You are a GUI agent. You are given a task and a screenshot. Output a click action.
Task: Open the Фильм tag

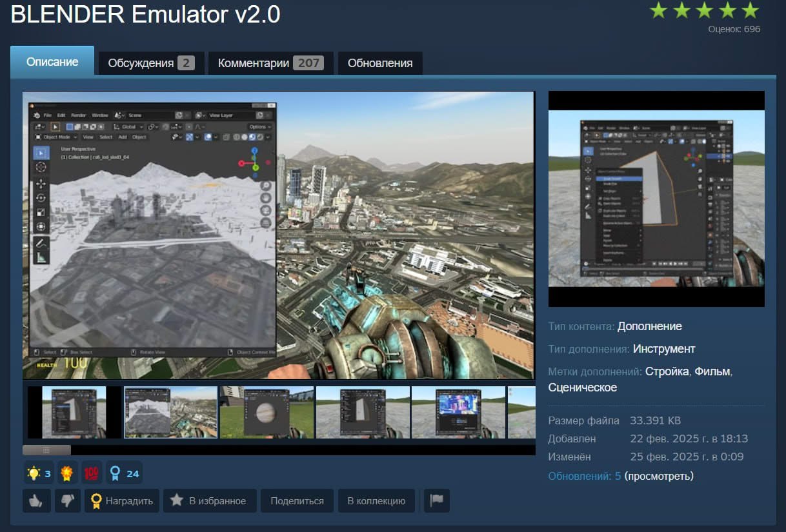click(x=712, y=371)
